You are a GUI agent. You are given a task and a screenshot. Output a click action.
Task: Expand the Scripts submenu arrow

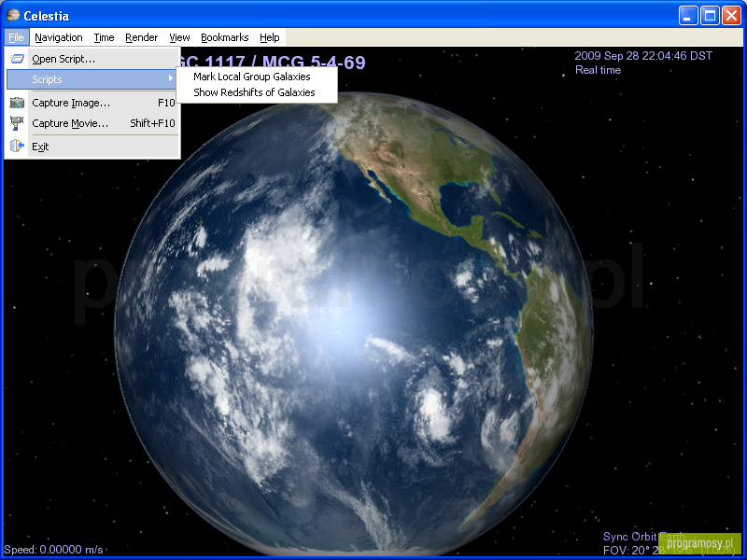click(x=171, y=78)
